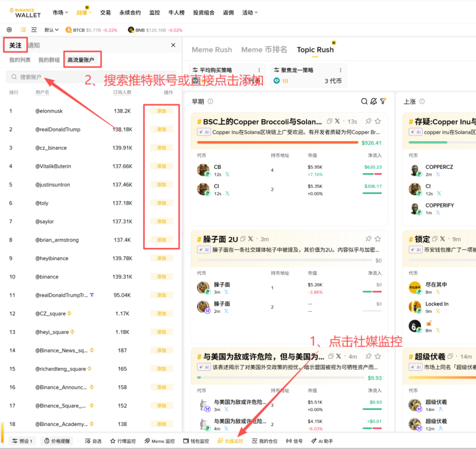Open AI 助手 in bottom bar
476x449 pixels.
(x=322, y=441)
